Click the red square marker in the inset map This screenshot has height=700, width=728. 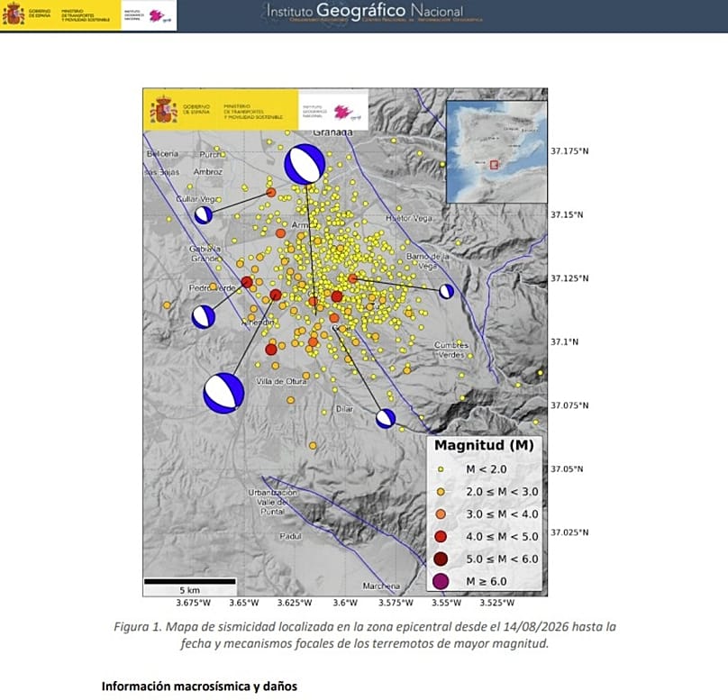(x=494, y=164)
